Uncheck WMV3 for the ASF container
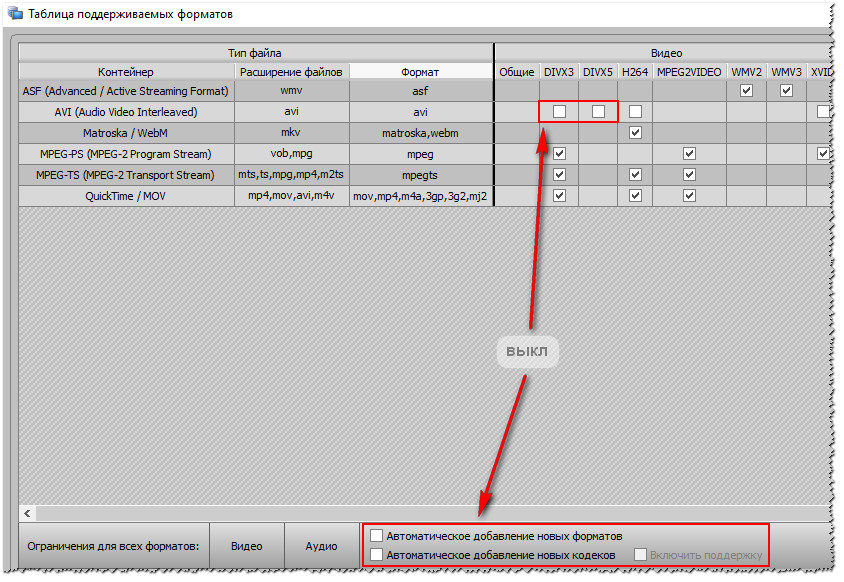 click(x=786, y=91)
